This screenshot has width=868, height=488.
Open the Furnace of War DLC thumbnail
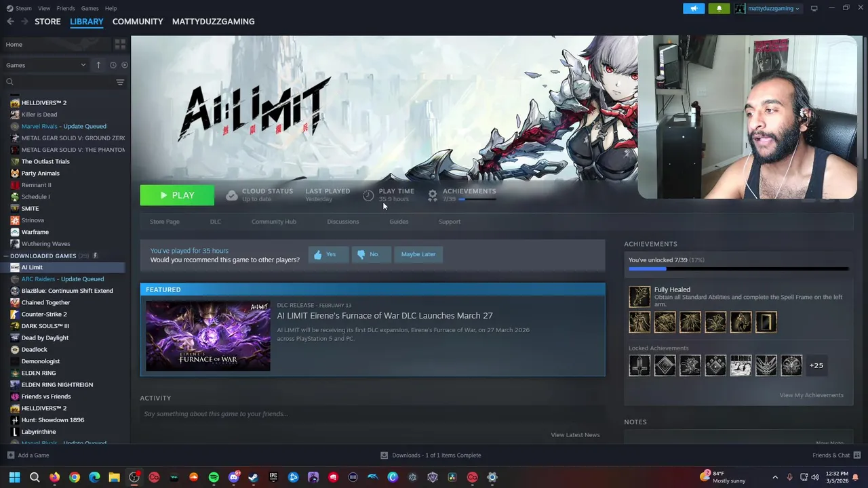[x=208, y=335]
